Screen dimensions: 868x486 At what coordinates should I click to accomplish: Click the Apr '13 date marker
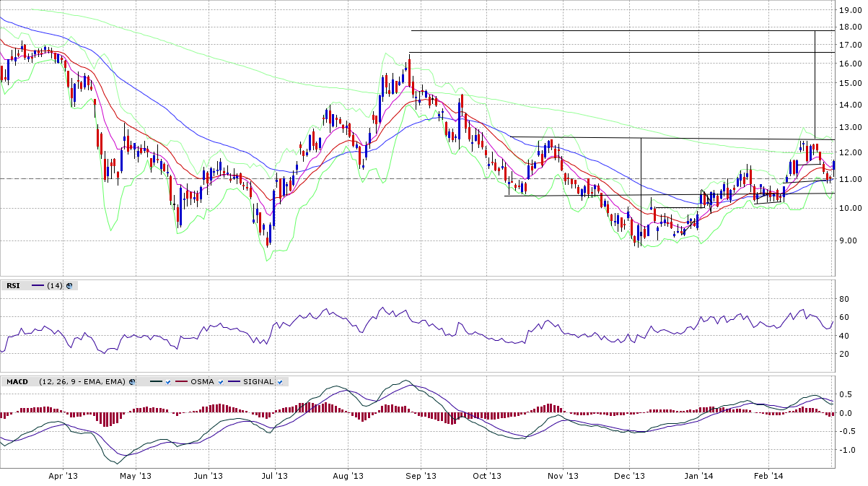(x=63, y=476)
